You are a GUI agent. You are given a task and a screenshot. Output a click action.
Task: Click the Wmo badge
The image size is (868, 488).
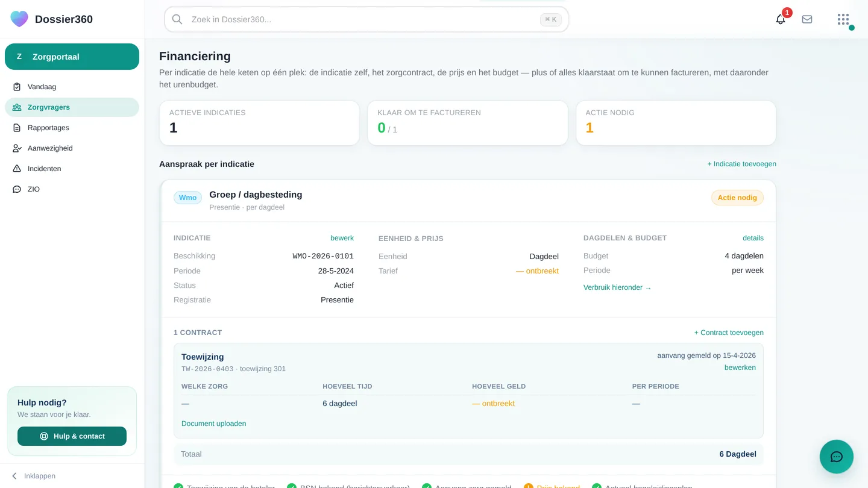pyautogui.click(x=187, y=198)
